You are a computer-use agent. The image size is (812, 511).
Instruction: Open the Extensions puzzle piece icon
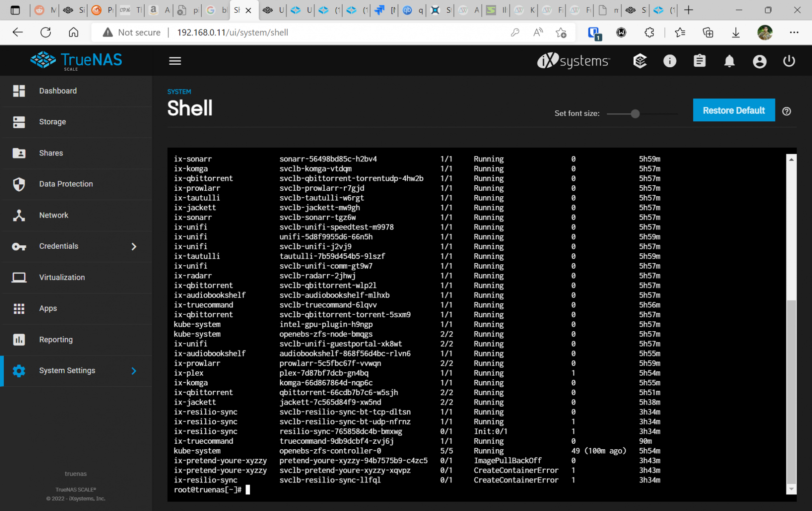click(x=649, y=32)
